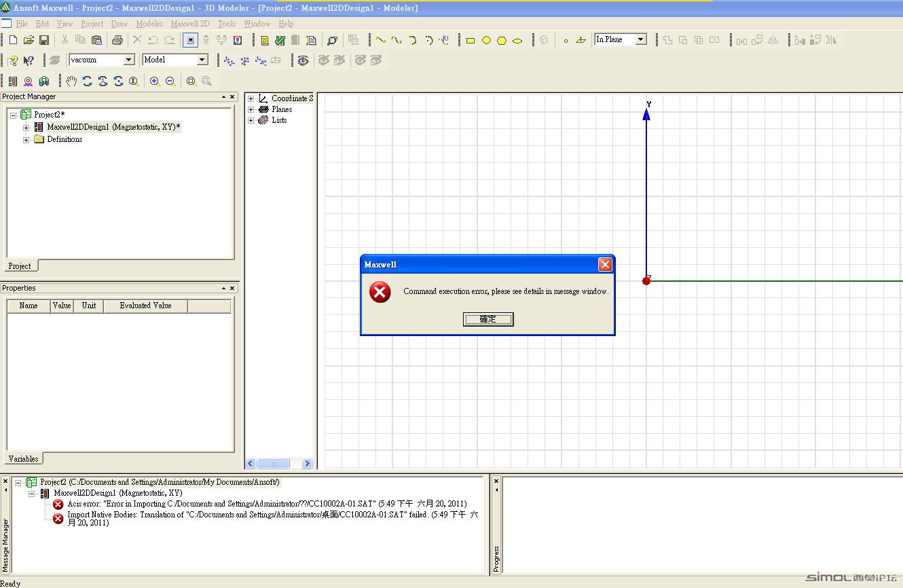Select the Draw ellipse tool
This screenshot has height=588, width=903.
517,40
